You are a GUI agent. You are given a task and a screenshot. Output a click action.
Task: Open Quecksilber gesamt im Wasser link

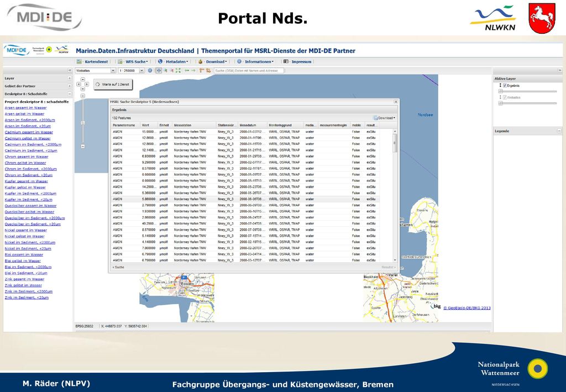pyautogui.click(x=31, y=206)
